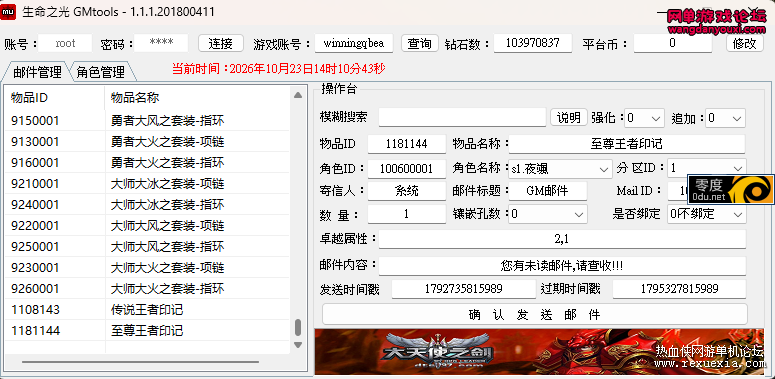The height and width of the screenshot is (379, 775).
Task: Click the 寄信人 field 系统
Action: pos(407,191)
